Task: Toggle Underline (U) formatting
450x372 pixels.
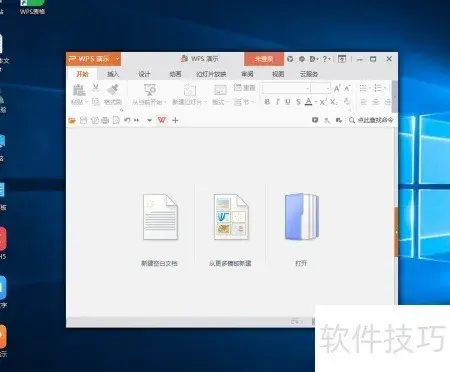Action: click(x=288, y=102)
